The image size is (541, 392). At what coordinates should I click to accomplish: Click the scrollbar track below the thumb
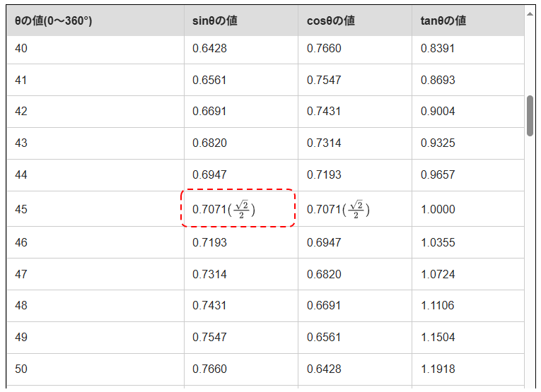click(530, 268)
